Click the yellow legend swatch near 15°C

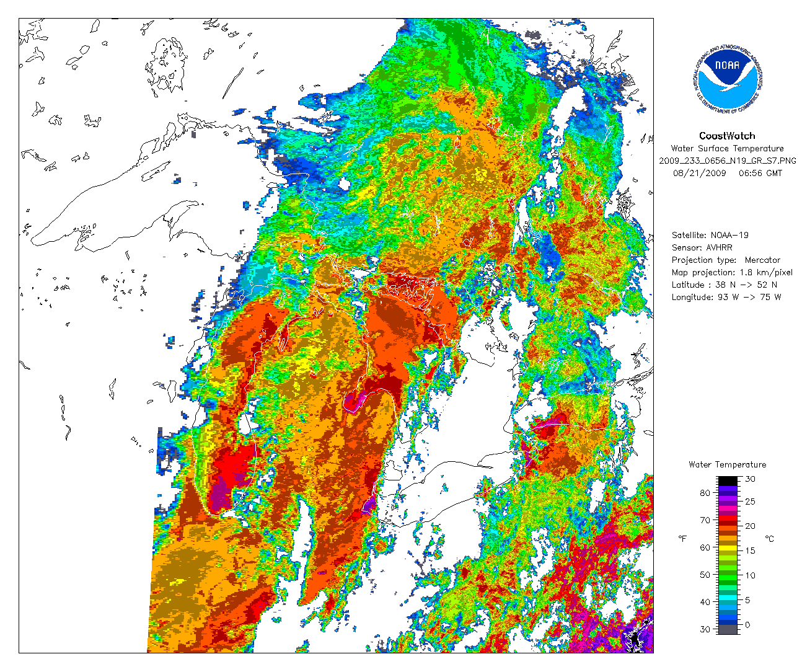click(728, 548)
